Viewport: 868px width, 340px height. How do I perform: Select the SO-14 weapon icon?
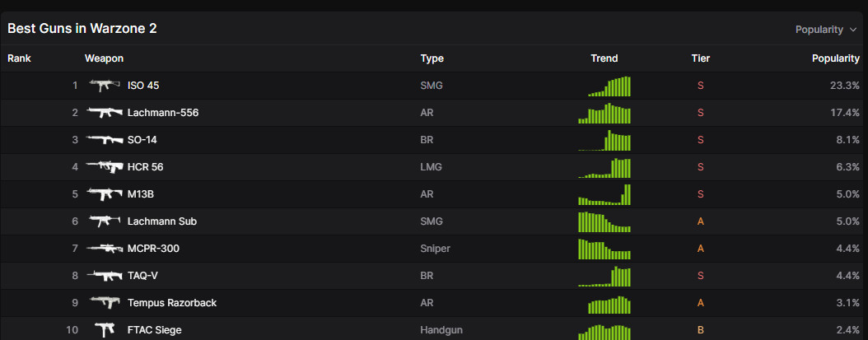pos(105,140)
